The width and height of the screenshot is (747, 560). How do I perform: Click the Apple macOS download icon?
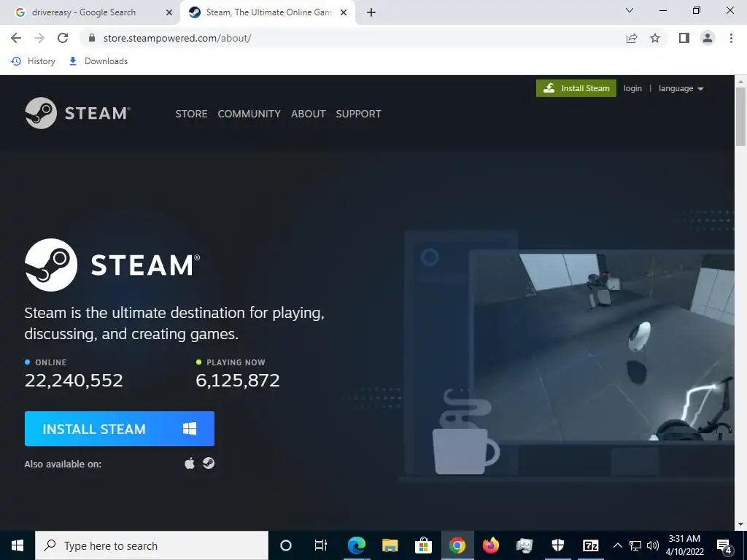coord(190,463)
